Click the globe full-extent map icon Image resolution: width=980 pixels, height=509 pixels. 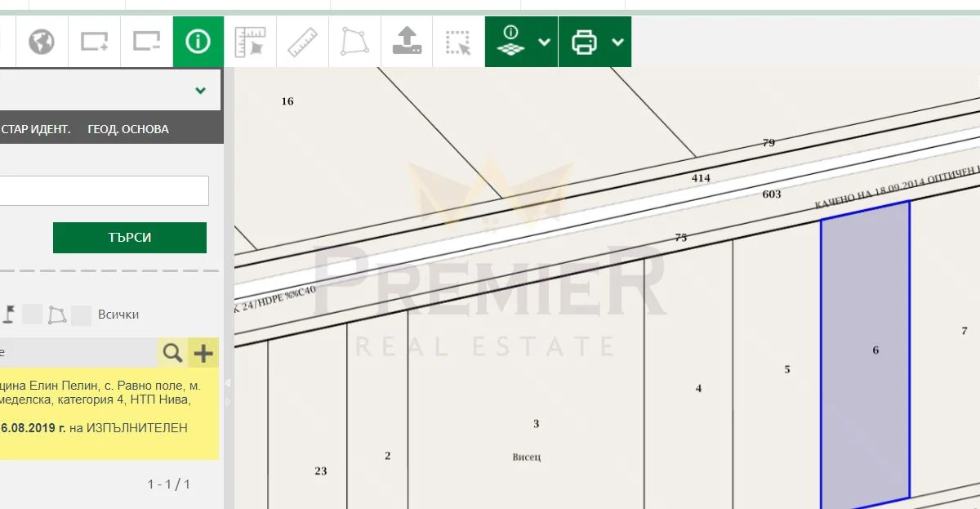click(42, 42)
